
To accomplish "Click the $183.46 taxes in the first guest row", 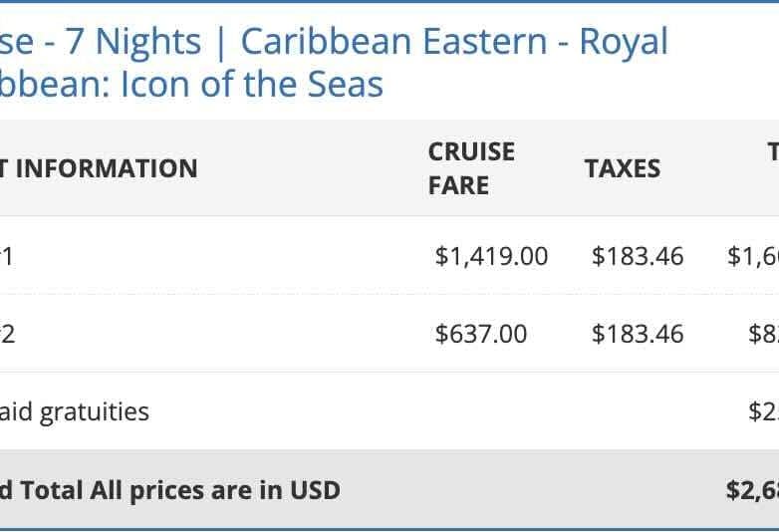I will tap(638, 256).
